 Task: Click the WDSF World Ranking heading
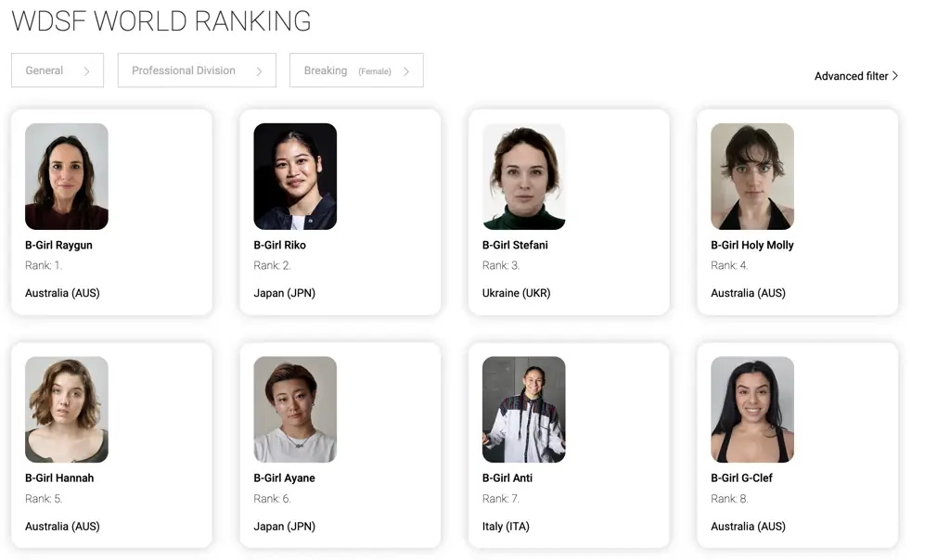(x=160, y=20)
